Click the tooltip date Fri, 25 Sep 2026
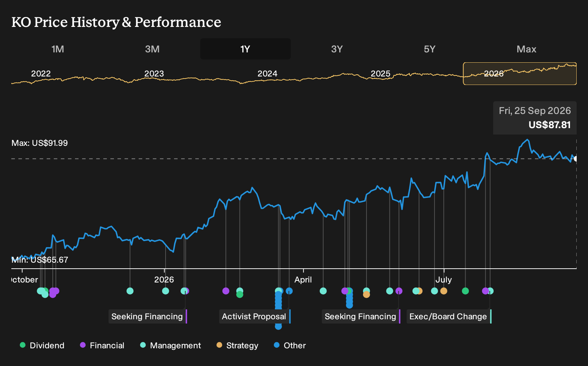588x366 pixels. coord(535,111)
